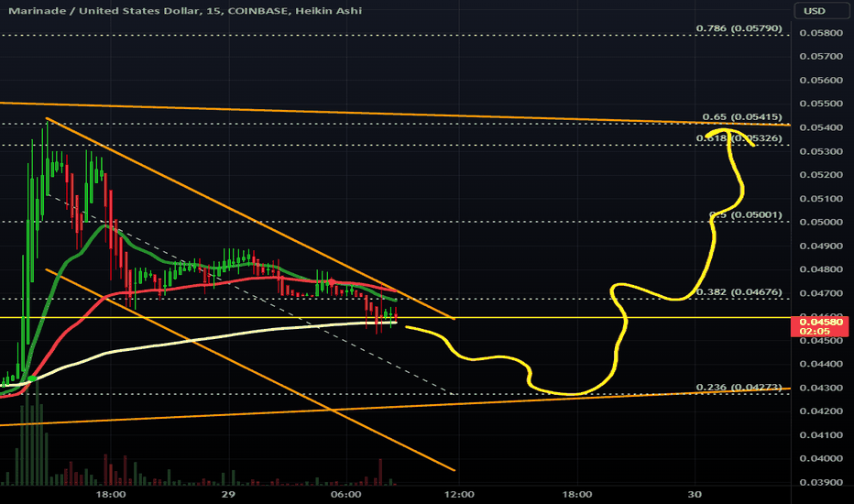854x504 pixels.
Task: Click the 0.05300 price axis label
Action: pyautogui.click(x=821, y=151)
